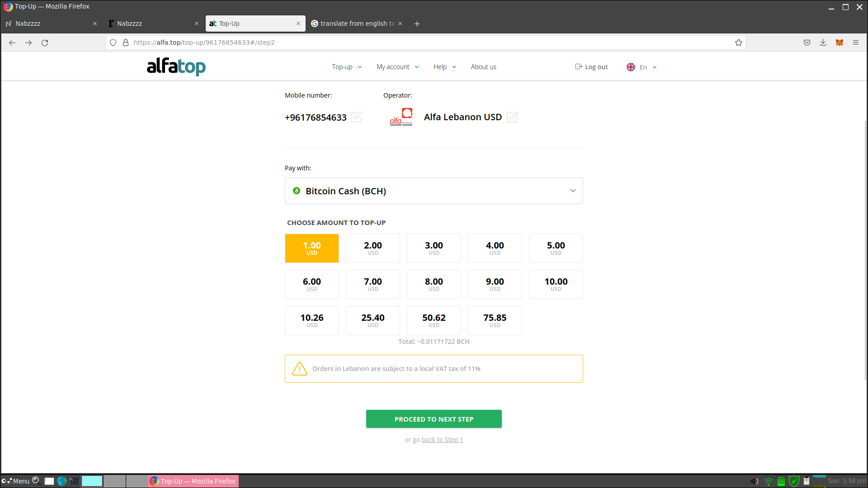Launch the web browser globe in taskbar
The width and height of the screenshot is (868, 488).
coord(62,481)
